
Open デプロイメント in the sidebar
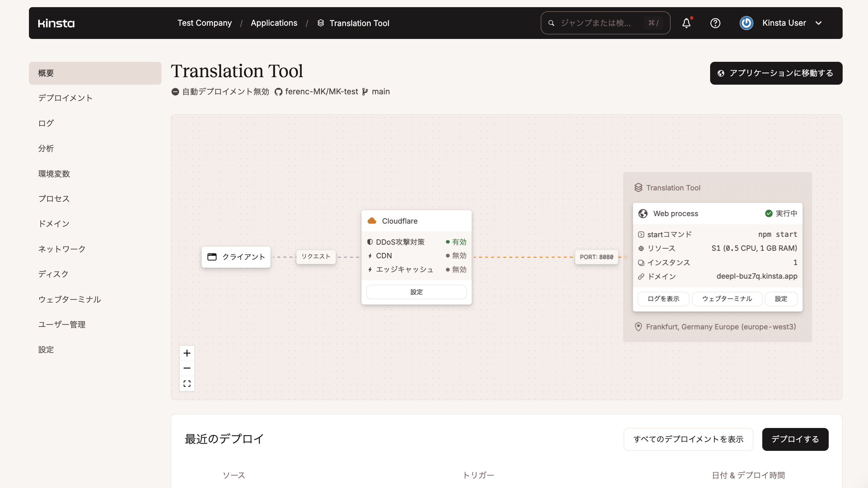point(65,98)
